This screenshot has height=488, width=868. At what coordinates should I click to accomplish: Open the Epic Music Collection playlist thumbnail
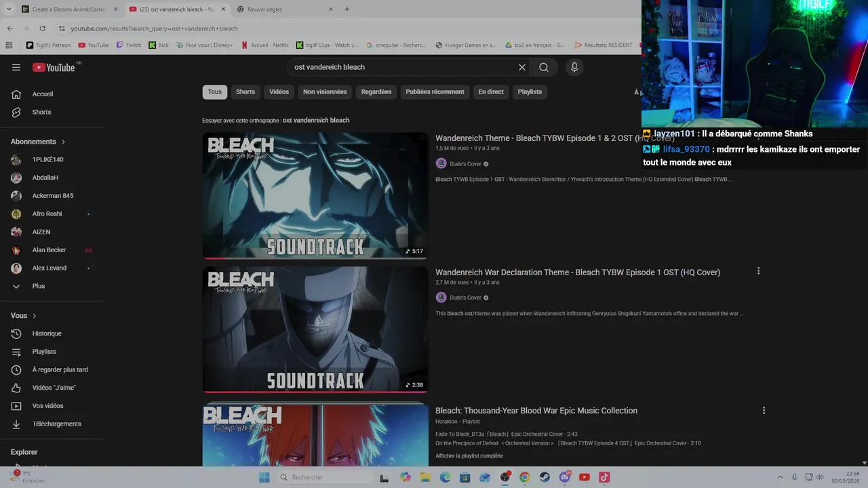315,435
